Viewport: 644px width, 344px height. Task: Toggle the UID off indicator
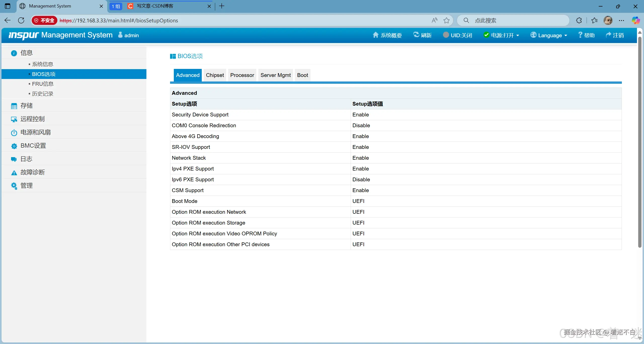coord(457,35)
